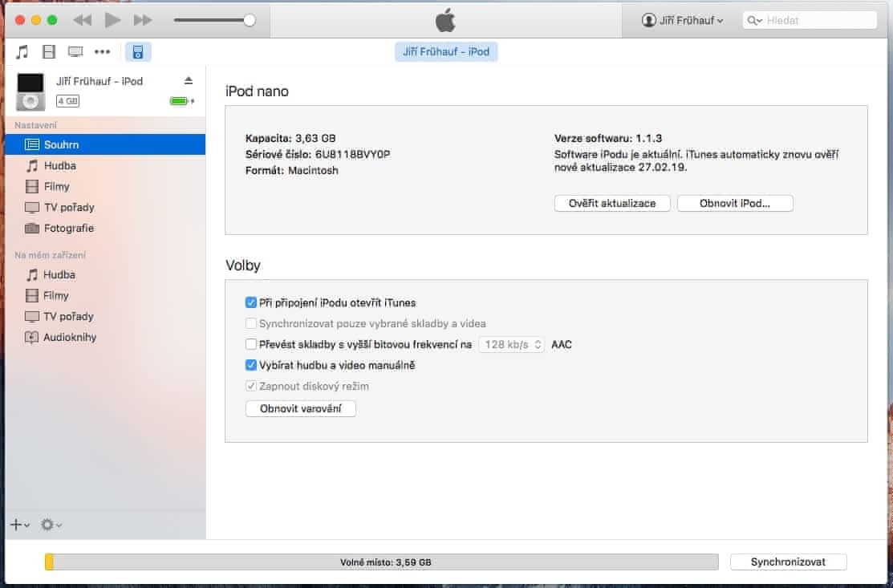Click the yellow used-storage segment
The height and width of the screenshot is (588, 893).
(49, 562)
